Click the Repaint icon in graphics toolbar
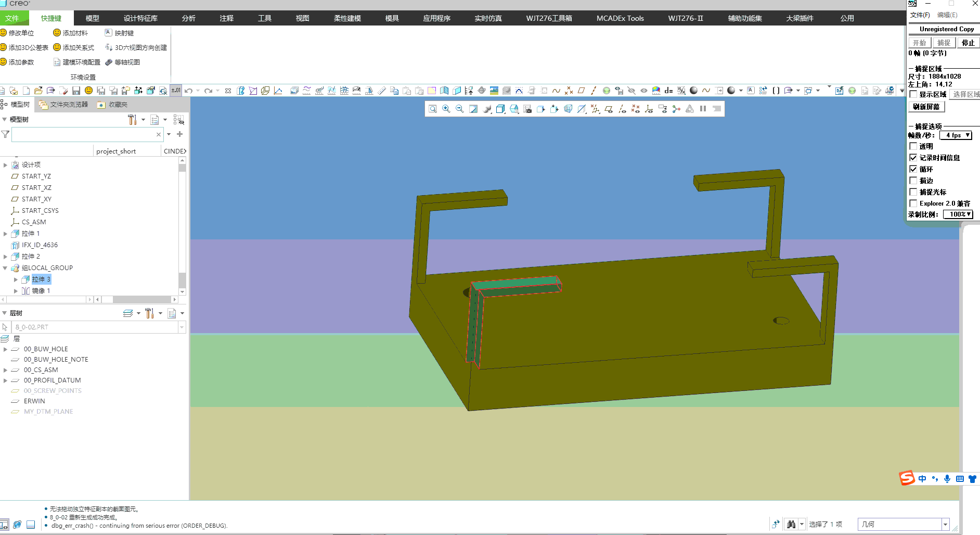Screen dimensions: 980x535 pyautogui.click(x=473, y=109)
